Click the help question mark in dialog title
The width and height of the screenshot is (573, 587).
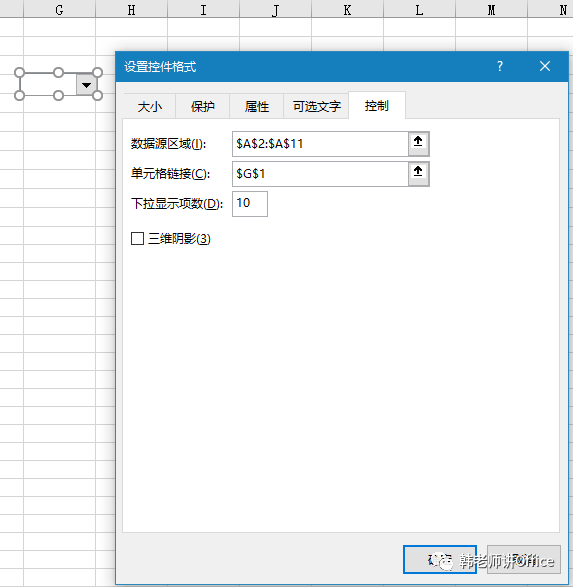tap(500, 67)
